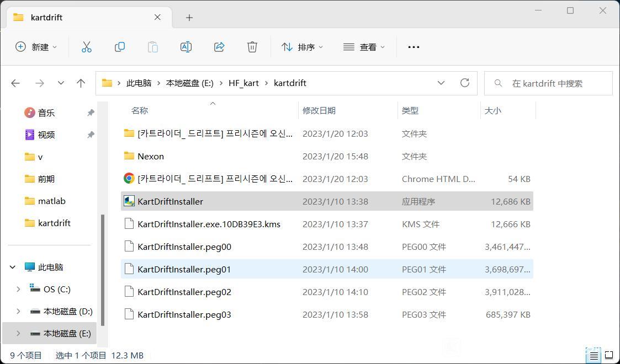Open the 音乐 music quick access item

point(46,113)
